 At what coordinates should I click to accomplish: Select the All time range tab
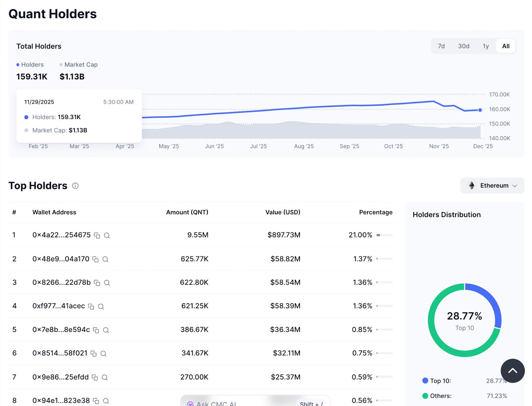505,46
